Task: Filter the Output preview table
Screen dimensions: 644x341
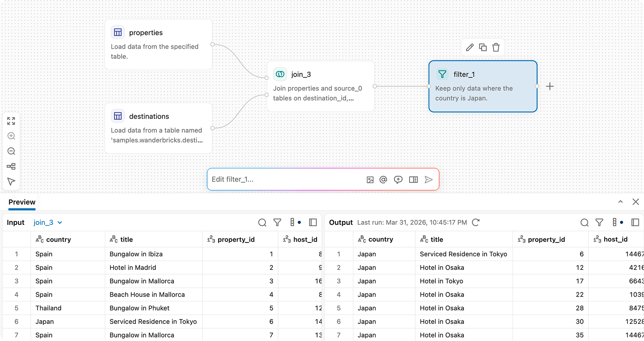Action: (599, 223)
